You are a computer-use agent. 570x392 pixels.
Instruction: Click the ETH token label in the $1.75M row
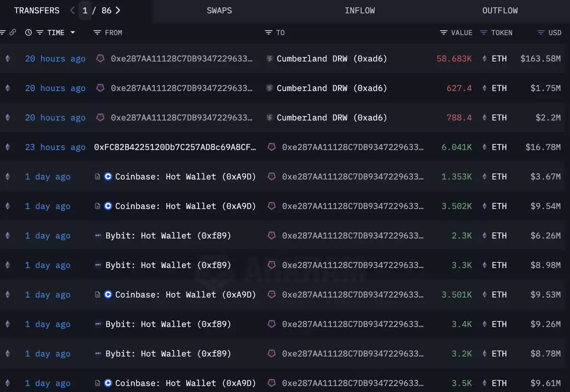coord(499,88)
